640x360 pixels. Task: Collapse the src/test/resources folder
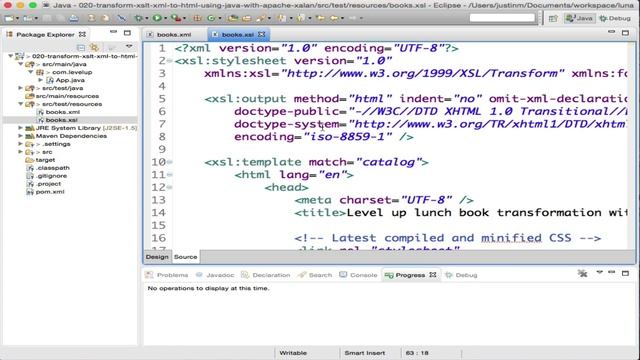click(20, 104)
